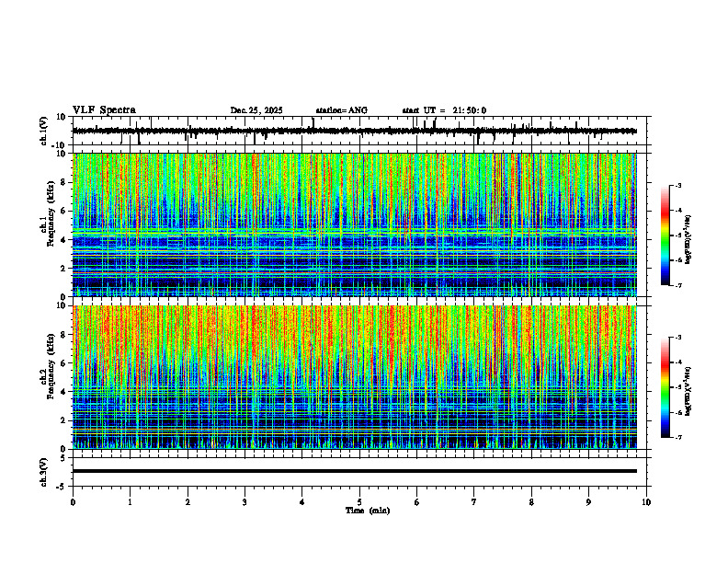Screen dimensions: 728x563
Task: Click time axis tick label "7"
Action: coord(474,502)
